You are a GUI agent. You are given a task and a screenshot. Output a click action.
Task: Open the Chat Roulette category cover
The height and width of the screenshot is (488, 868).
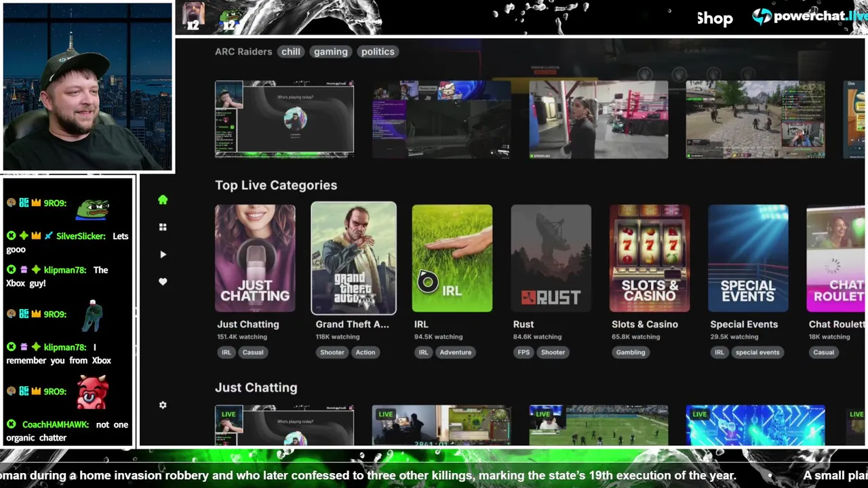coord(836,258)
